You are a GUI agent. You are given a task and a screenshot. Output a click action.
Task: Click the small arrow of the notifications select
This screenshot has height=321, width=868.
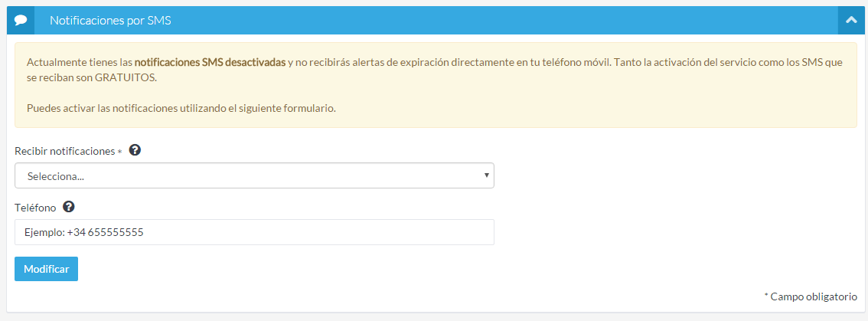(486, 176)
